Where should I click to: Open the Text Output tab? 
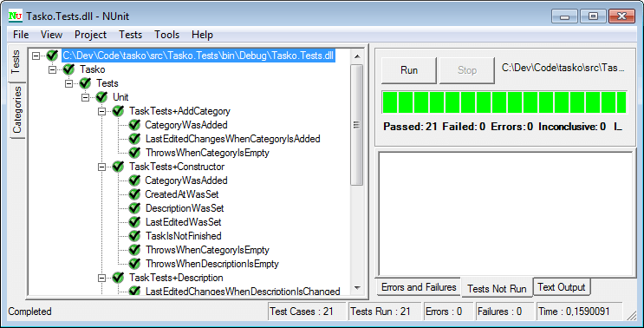[x=562, y=287]
